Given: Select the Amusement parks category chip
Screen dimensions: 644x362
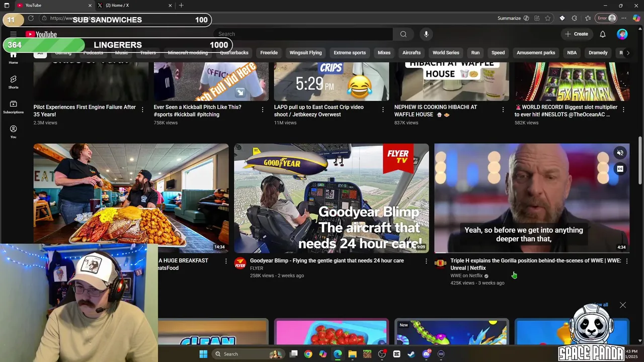Looking at the screenshot, I should 536,53.
